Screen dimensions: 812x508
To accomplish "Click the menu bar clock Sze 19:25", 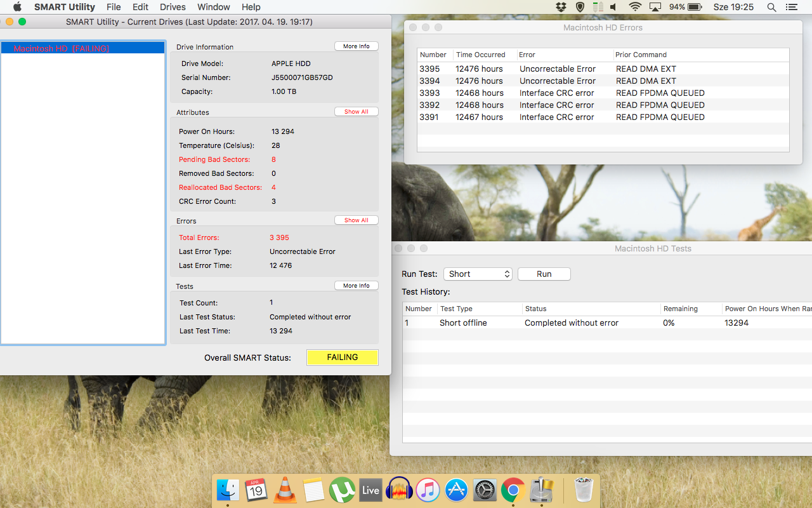I will [x=733, y=7].
